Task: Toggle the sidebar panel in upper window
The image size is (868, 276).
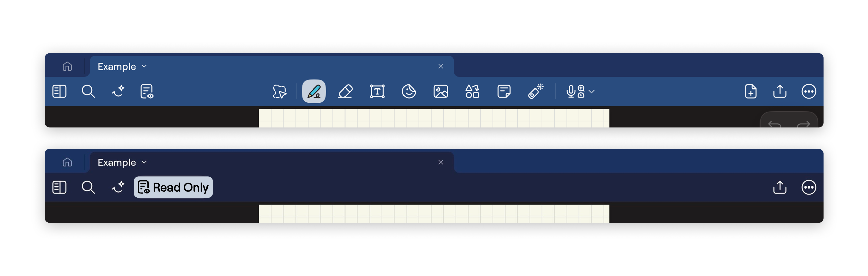Action: pos(59,91)
